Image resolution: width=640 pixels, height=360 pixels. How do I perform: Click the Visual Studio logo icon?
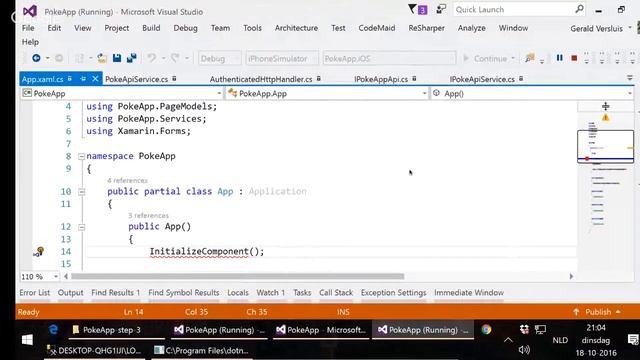(30, 11)
